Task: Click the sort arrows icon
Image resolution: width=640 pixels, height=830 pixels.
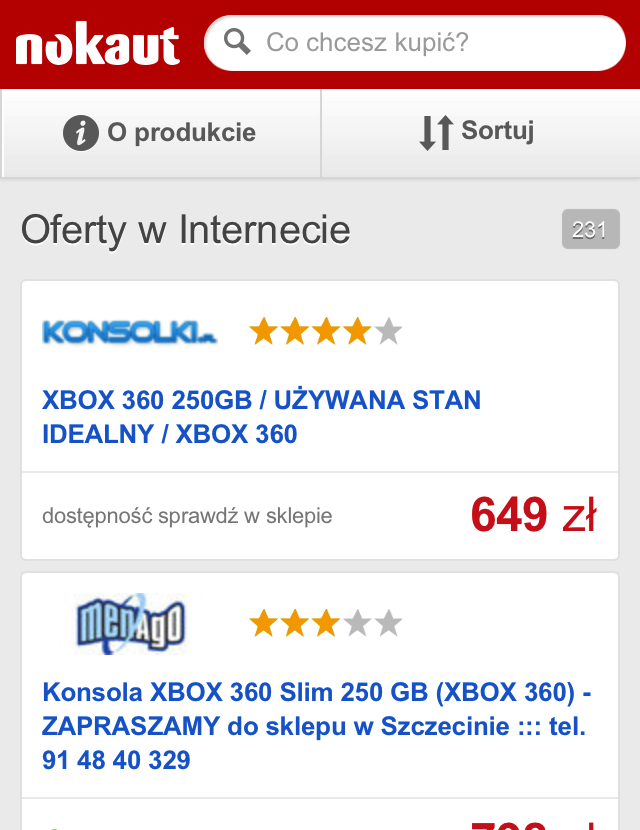Action: (436, 132)
